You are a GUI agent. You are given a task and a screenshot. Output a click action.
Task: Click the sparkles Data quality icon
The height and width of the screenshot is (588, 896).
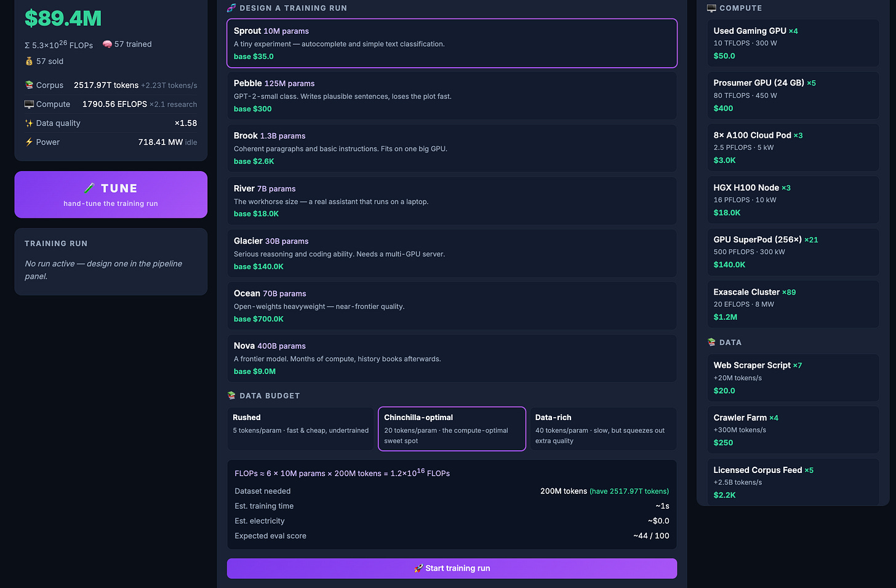29,123
